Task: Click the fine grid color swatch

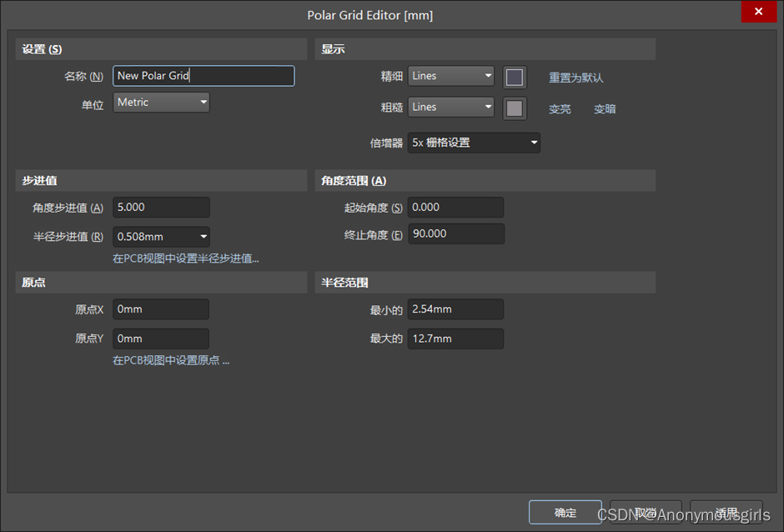Action: pos(515,78)
